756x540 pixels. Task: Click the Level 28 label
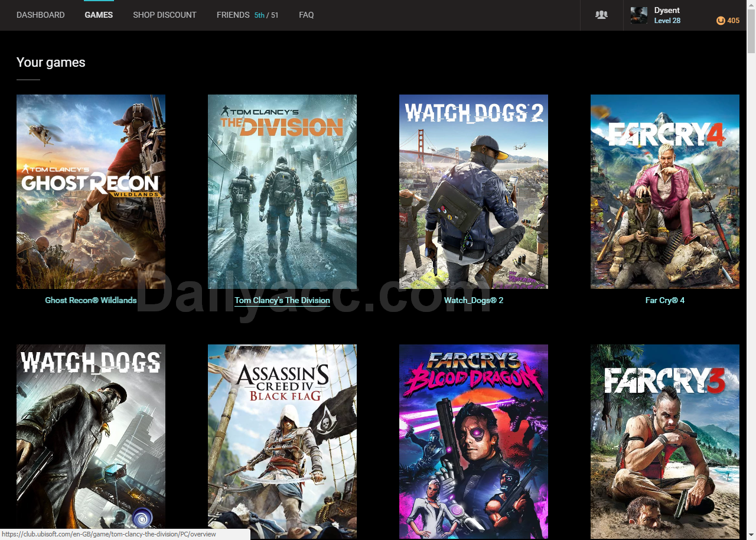(x=667, y=21)
